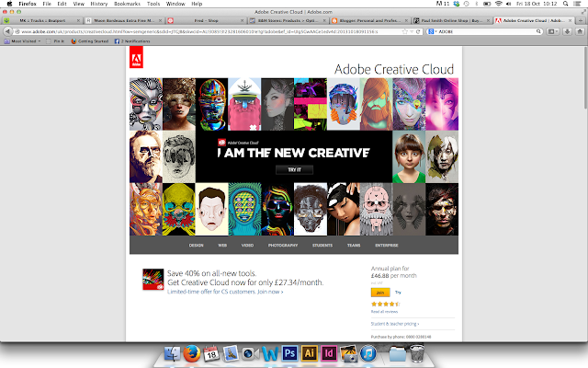
Task: Go back with the browser back arrow
Action: pos(7,31)
